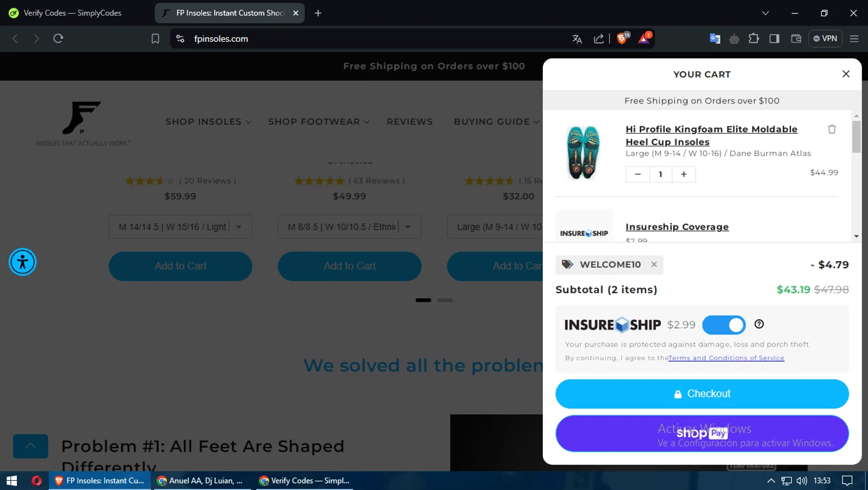Viewport: 868px width, 490px height.
Task: Open the taskbar volume control
Action: [x=801, y=481]
